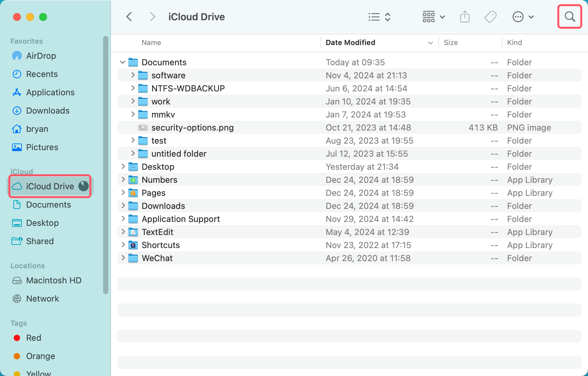Click the Tags icon in the toolbar
This screenshot has height=376, width=588.
490,17
